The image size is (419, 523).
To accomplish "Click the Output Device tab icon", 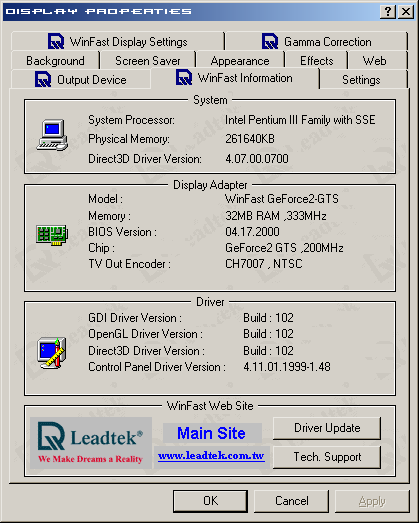I will 43,79.
